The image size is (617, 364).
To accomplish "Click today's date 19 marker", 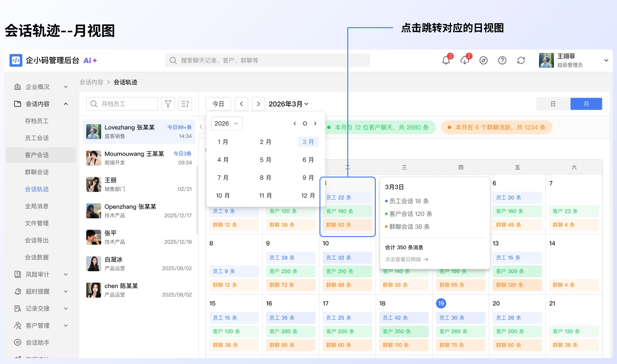I will pyautogui.click(x=441, y=303).
